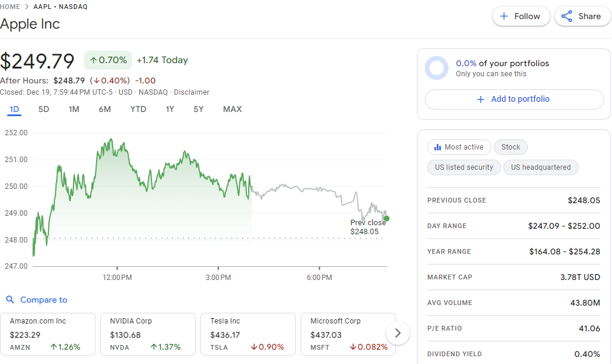
Task: Select the YTD range tab
Action: (138, 110)
